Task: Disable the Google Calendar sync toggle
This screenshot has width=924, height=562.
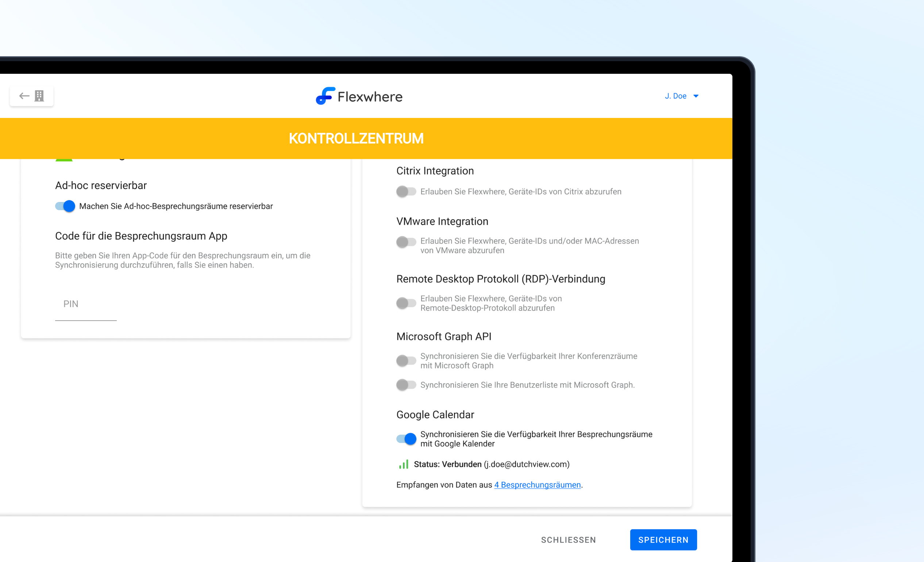Action: (x=406, y=439)
